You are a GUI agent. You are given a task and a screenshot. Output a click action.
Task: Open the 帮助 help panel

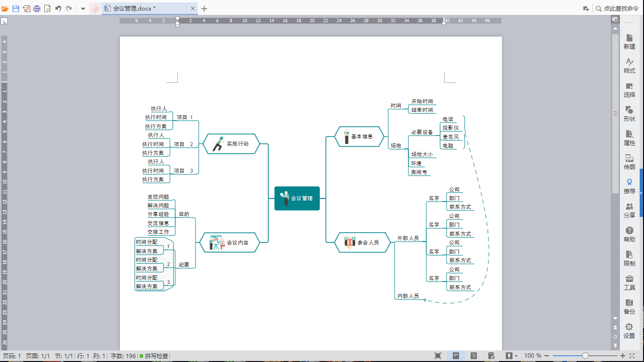629,235
